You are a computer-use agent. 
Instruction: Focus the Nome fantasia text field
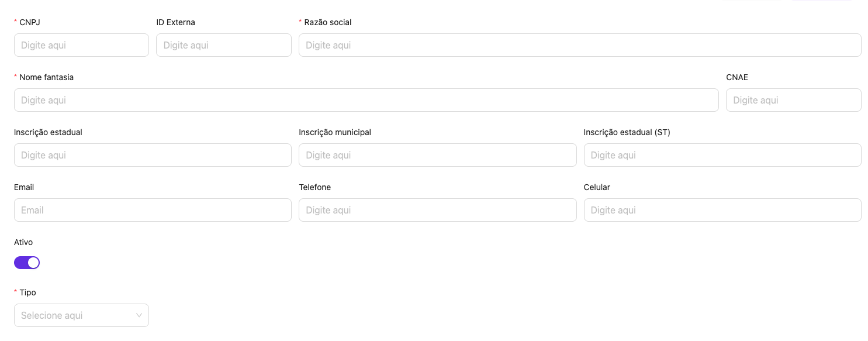[366, 100]
